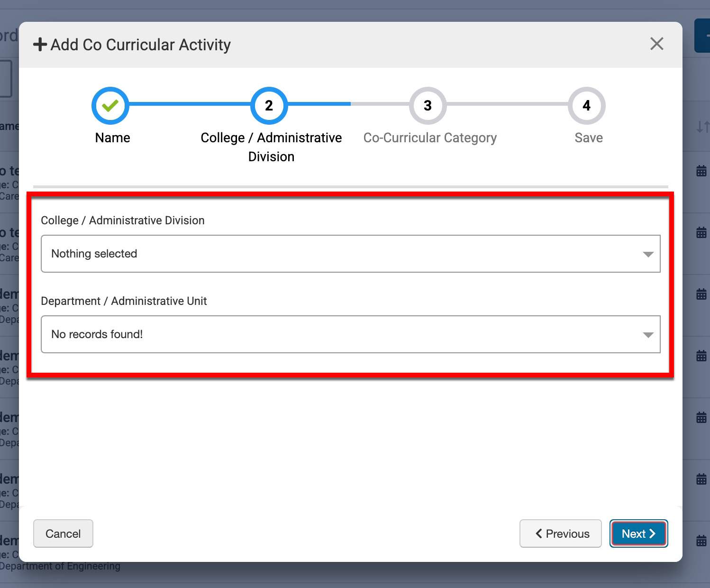This screenshot has height=588, width=710.
Task: Click the plus icon beside dialog title
Action: point(40,45)
